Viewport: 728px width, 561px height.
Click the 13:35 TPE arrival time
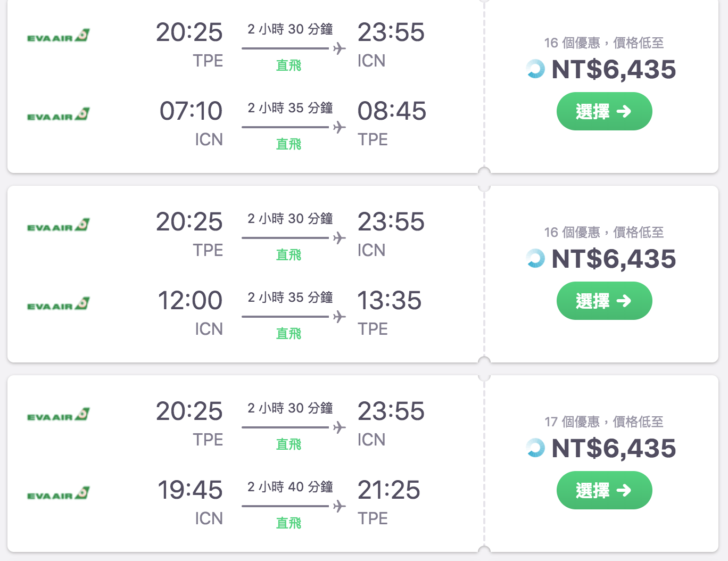click(x=390, y=301)
